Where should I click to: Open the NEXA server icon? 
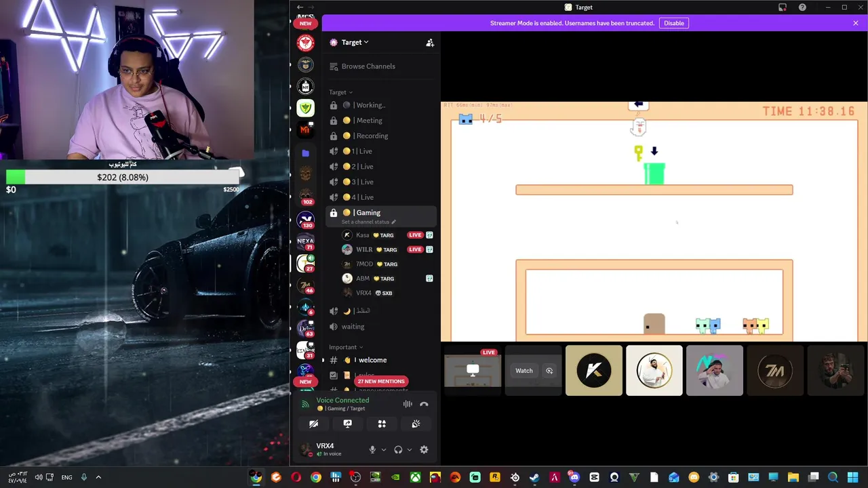click(306, 241)
